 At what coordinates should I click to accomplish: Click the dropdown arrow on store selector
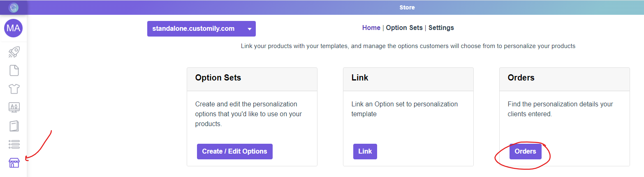(x=249, y=29)
